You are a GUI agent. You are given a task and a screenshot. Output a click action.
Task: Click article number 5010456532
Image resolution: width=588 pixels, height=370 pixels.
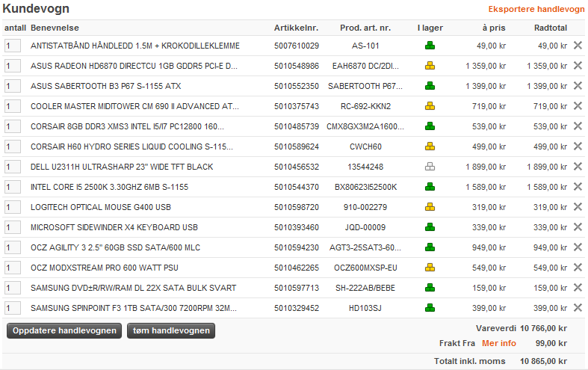pyautogui.click(x=297, y=167)
